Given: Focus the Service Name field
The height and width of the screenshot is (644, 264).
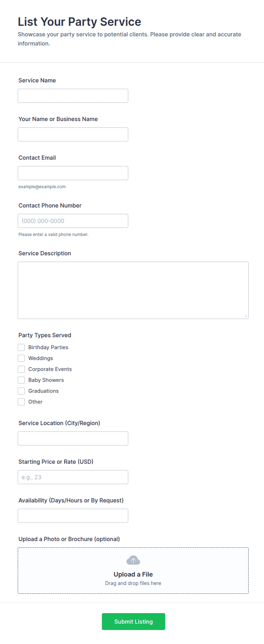Looking at the screenshot, I should coord(73,96).
